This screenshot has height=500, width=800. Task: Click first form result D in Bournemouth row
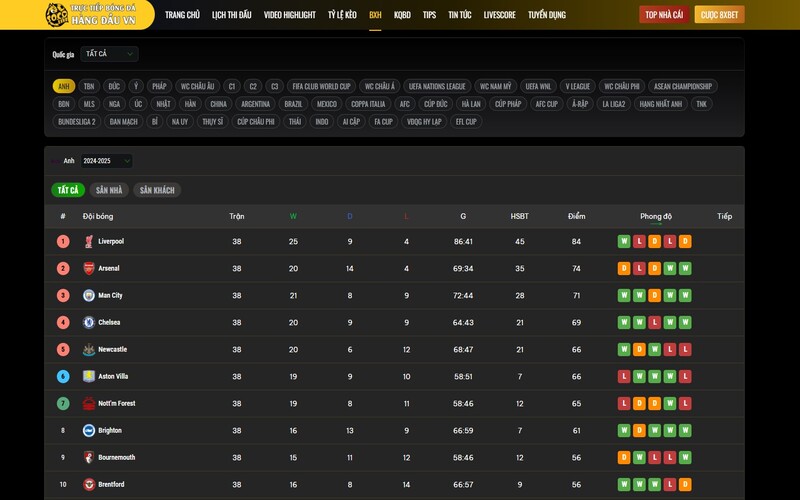pos(624,458)
